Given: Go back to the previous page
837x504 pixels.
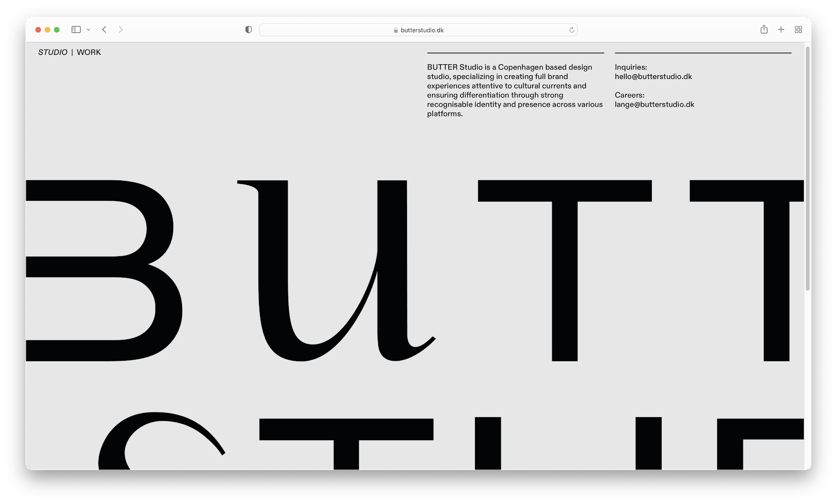Looking at the screenshot, I should [104, 30].
